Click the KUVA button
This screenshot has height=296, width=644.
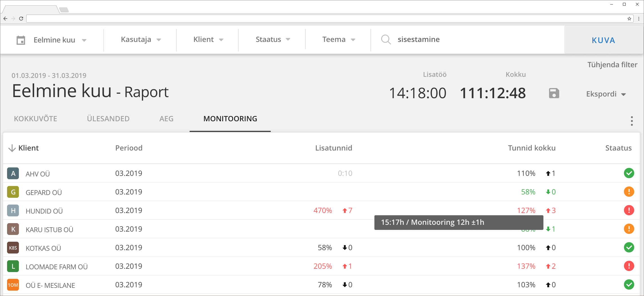point(603,40)
